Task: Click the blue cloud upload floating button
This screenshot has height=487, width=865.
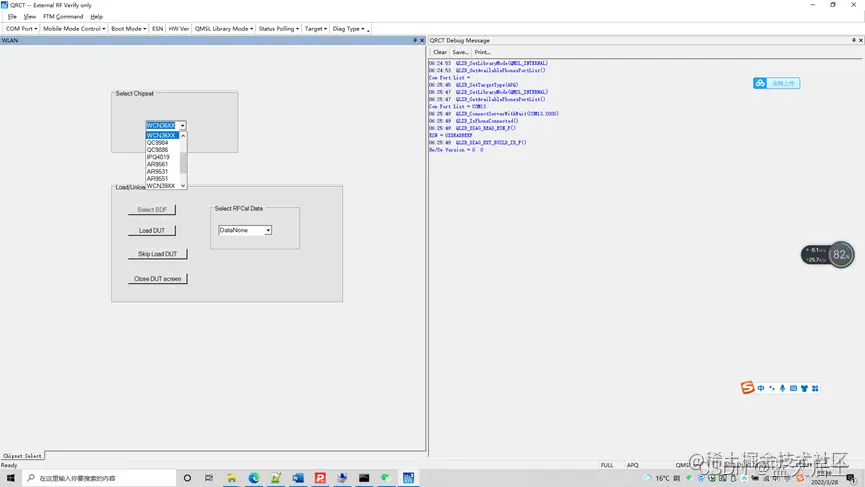Action: coord(776,83)
